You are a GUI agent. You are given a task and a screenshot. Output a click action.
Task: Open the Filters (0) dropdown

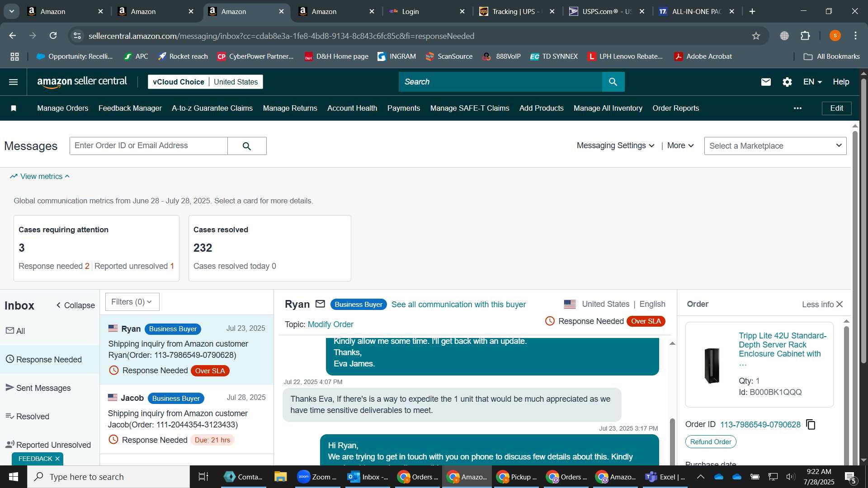[132, 302]
